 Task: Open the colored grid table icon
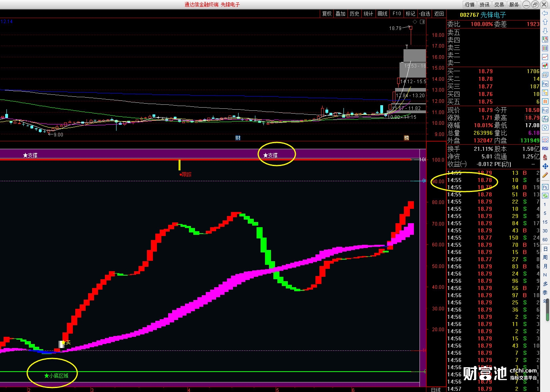pos(545,48)
